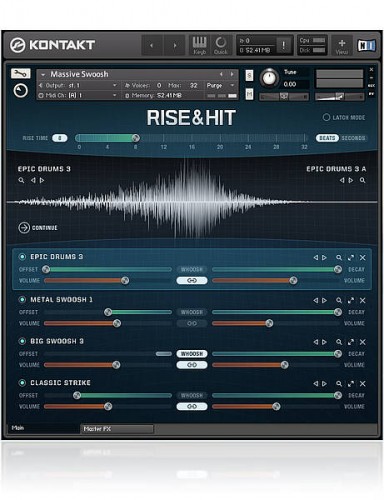Viewport: 384px width, 500px height.
Task: Open the Massive Swoosh instrument dropdown arrow
Action: [x=43, y=74]
